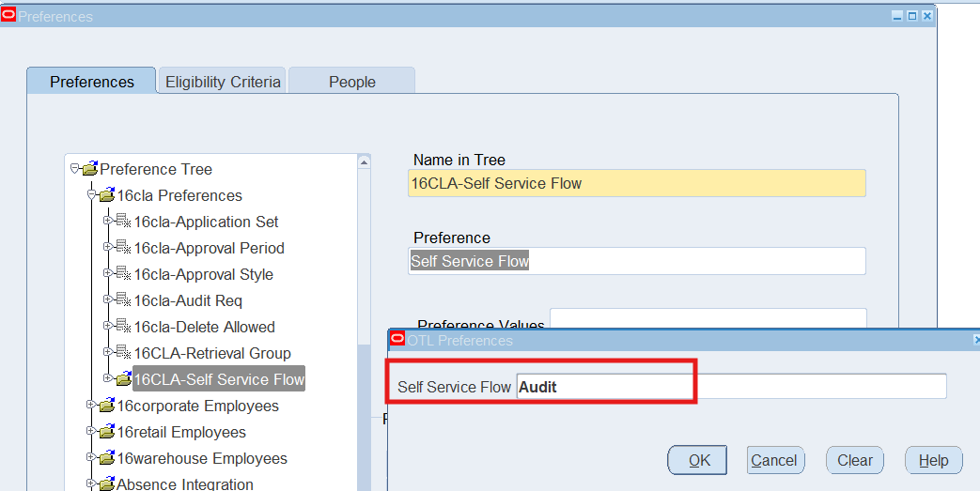The image size is (980, 491).
Task: Select the 16CLA-Self Service Flow tree item
Action: [x=219, y=380]
